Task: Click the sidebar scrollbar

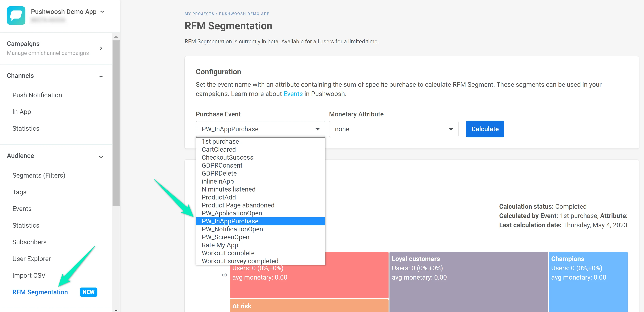Action: click(116, 125)
